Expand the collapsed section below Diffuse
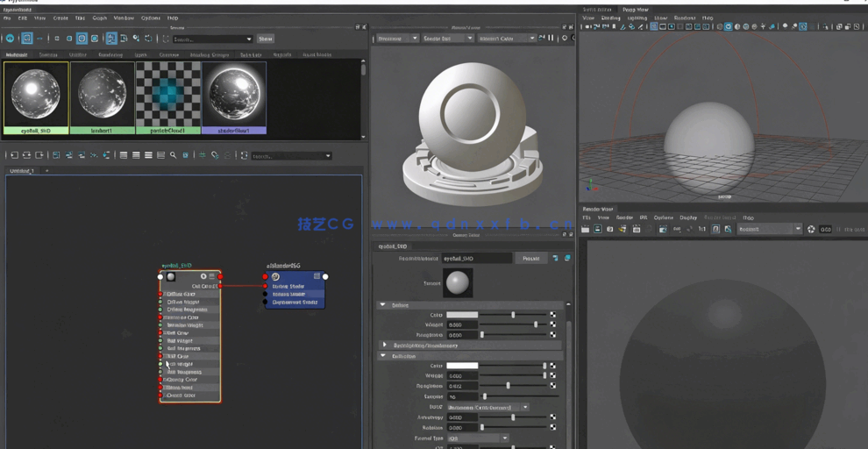 383,346
